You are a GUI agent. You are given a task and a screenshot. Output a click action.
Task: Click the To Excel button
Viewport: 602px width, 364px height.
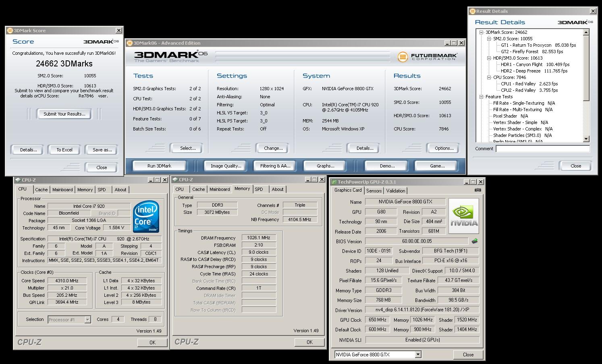pos(64,150)
